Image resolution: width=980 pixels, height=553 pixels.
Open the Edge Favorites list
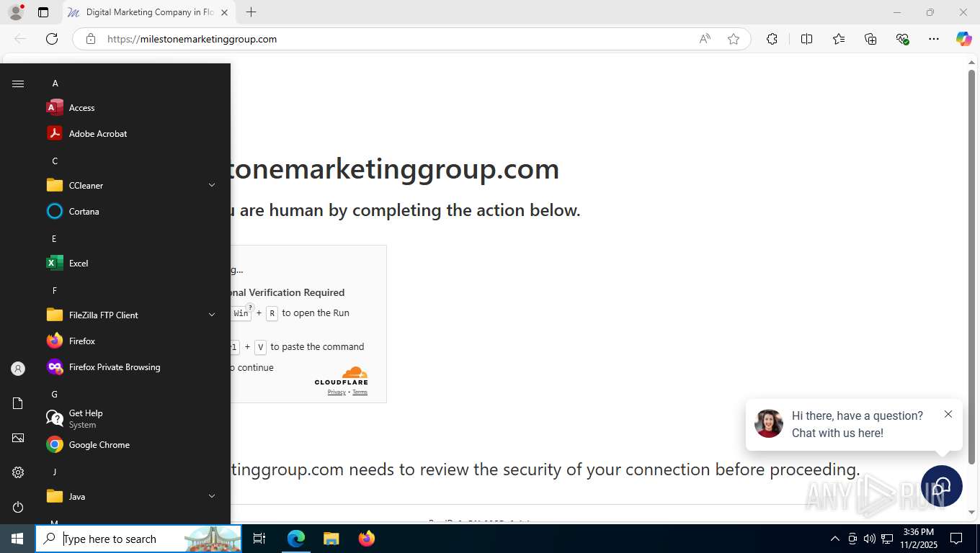click(839, 39)
